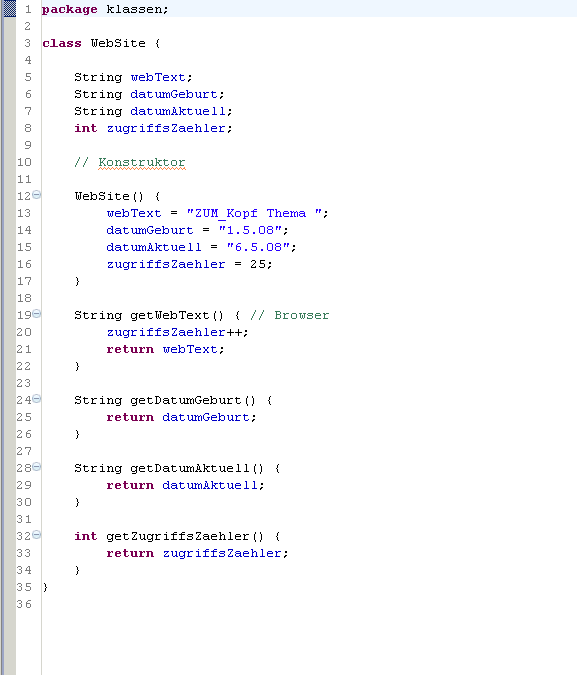Click return datumAktuell statement

tap(185, 485)
